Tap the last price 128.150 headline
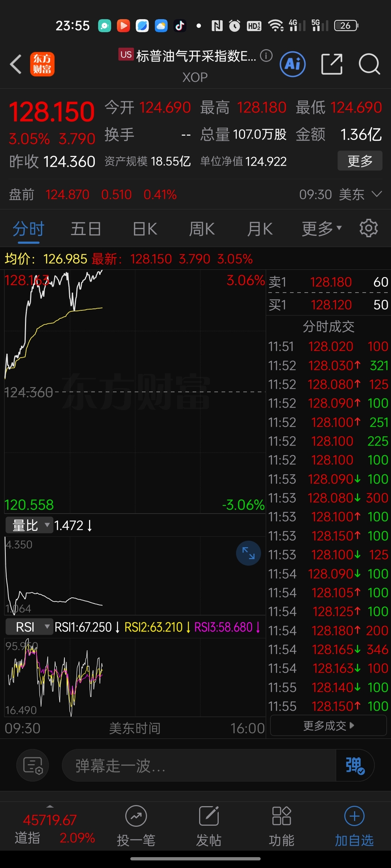Viewport: 391px width, 868px height. click(52, 112)
